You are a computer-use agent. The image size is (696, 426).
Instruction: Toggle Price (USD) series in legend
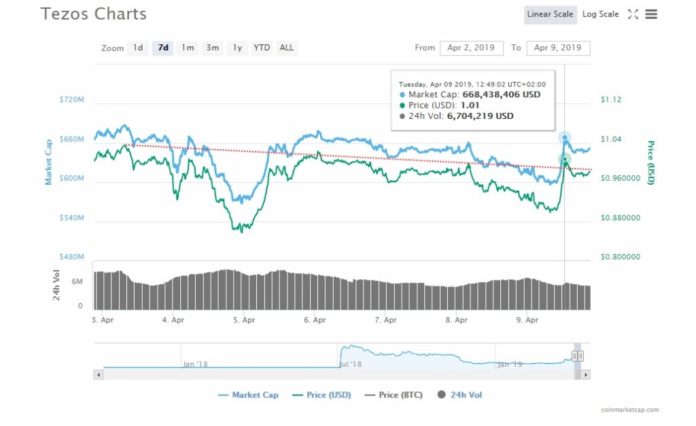[x=321, y=394]
